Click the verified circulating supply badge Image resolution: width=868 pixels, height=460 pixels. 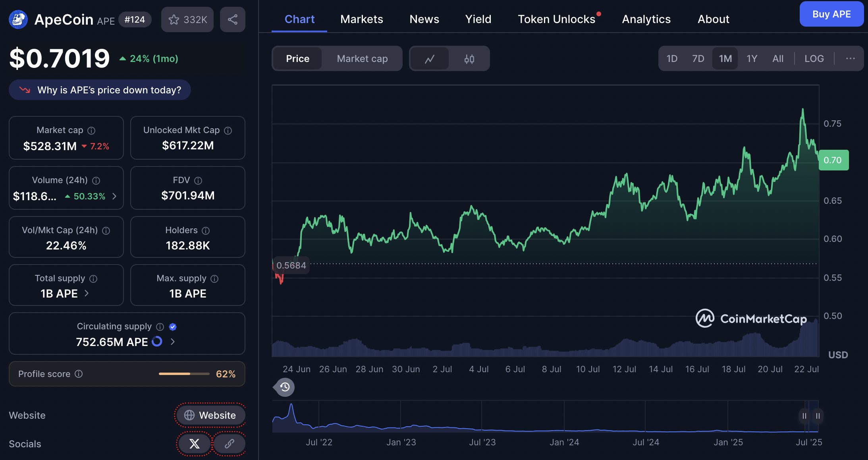pyautogui.click(x=173, y=327)
